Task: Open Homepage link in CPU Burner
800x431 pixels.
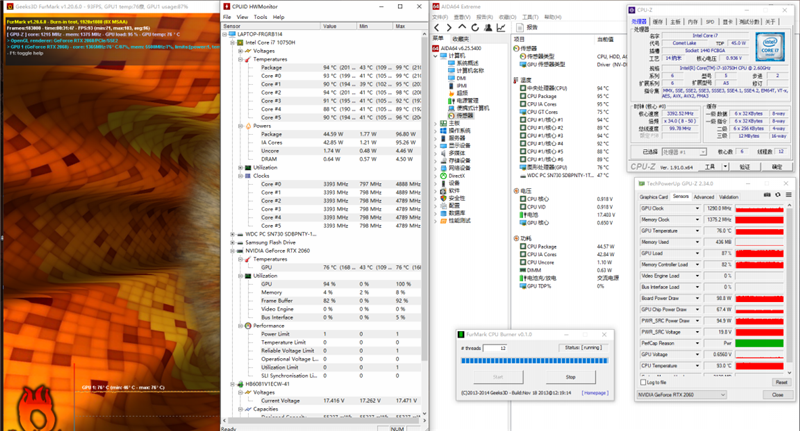Action: pyautogui.click(x=595, y=393)
